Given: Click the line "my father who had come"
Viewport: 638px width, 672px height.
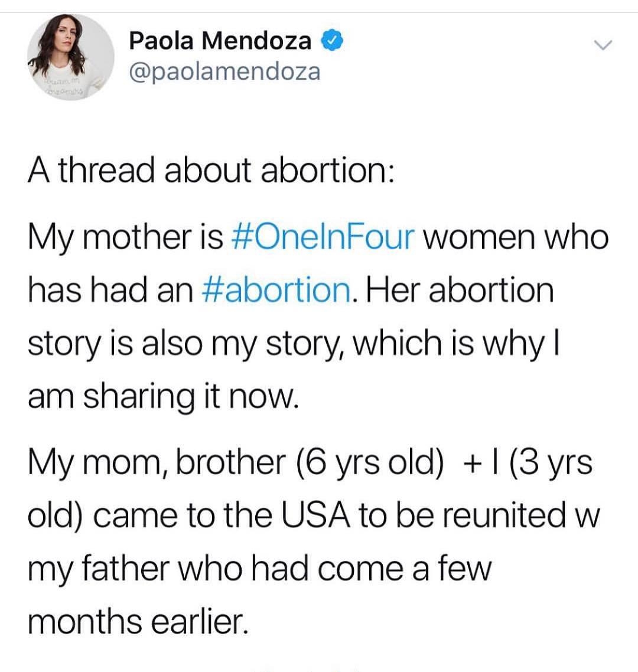Looking at the screenshot, I should [227, 570].
